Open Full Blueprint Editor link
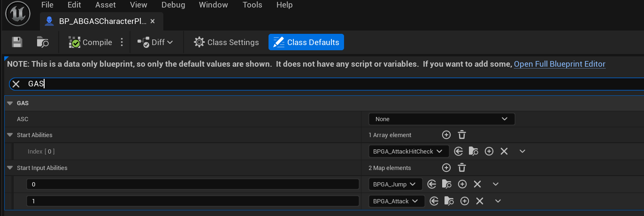The image size is (644, 216). (x=560, y=64)
